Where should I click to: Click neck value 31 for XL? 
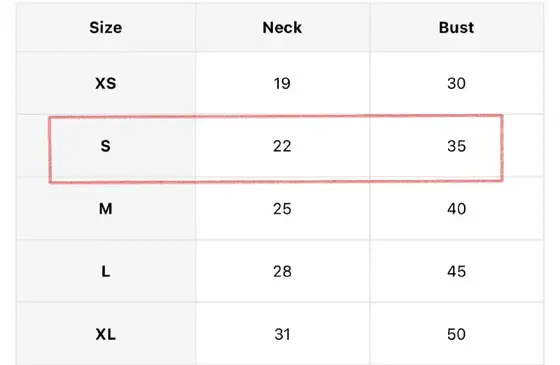(x=282, y=335)
